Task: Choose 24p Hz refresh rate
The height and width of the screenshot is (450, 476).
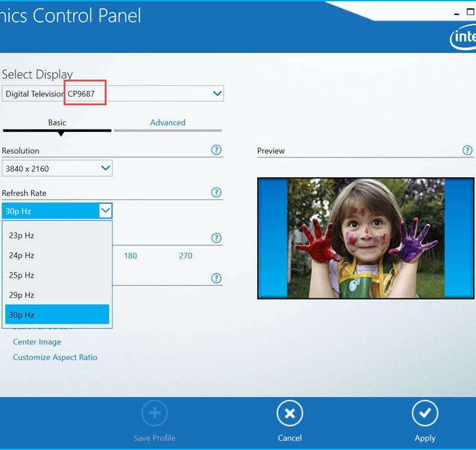Action: (x=57, y=256)
